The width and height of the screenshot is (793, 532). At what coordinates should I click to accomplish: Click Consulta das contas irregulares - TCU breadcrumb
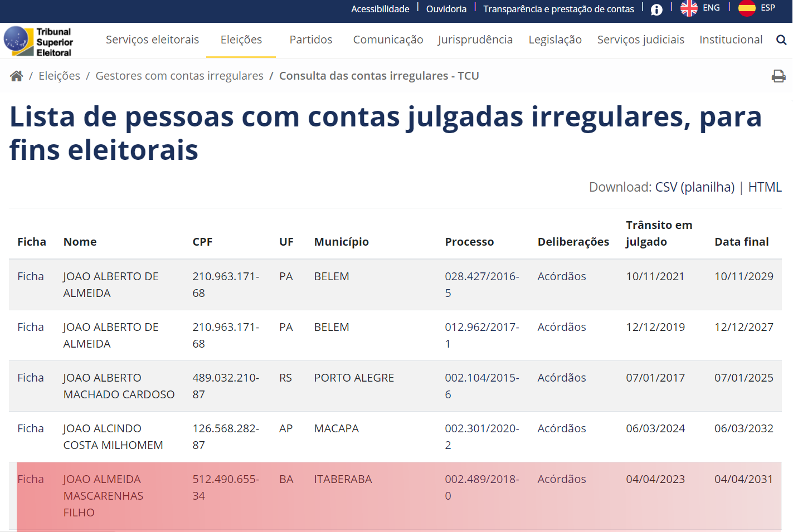pyautogui.click(x=379, y=76)
